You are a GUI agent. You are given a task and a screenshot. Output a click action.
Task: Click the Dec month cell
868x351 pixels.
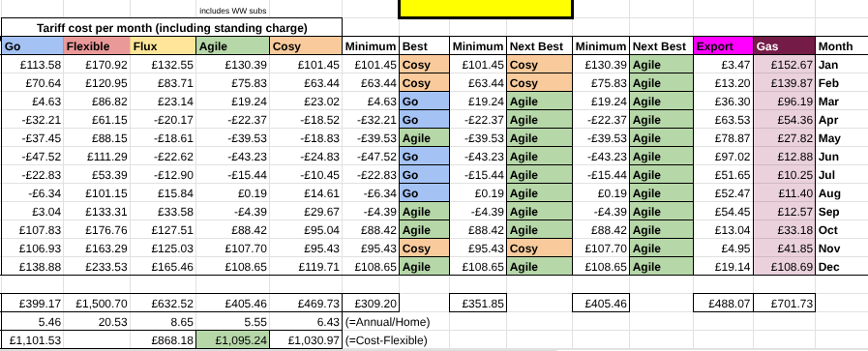pyautogui.click(x=842, y=267)
